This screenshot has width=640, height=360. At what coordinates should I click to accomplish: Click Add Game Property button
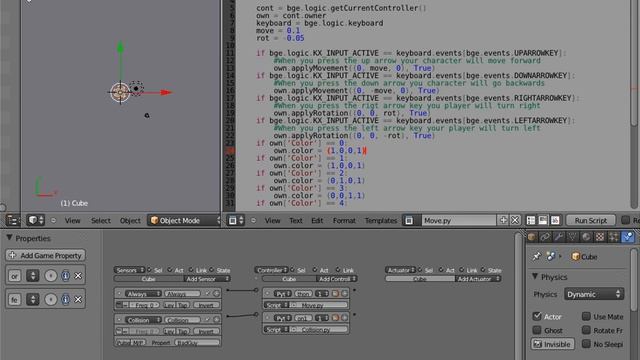pos(46,256)
